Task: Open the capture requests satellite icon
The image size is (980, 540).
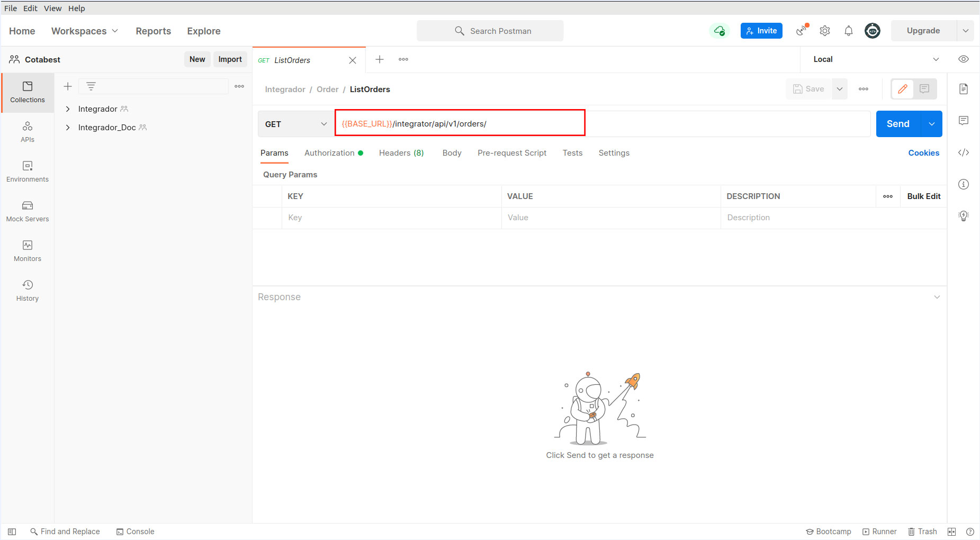Action: (x=802, y=31)
